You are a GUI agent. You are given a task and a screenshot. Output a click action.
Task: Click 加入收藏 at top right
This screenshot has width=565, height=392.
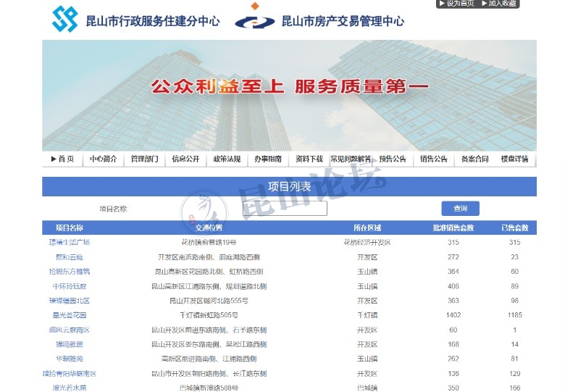(498, 4)
